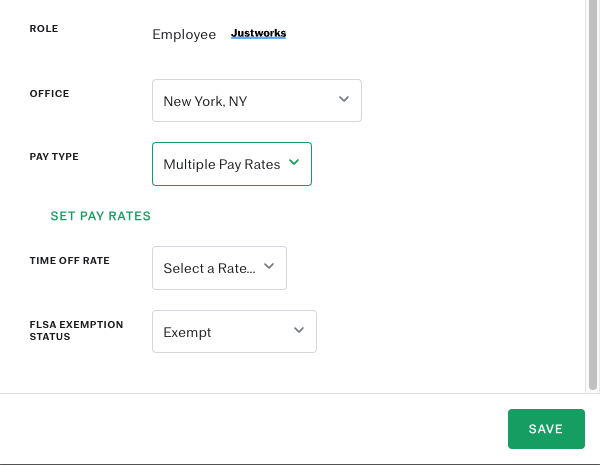Screen dimensions: 600x465
Task: Click the 'Exempt' selected value text
Action: [187, 332]
